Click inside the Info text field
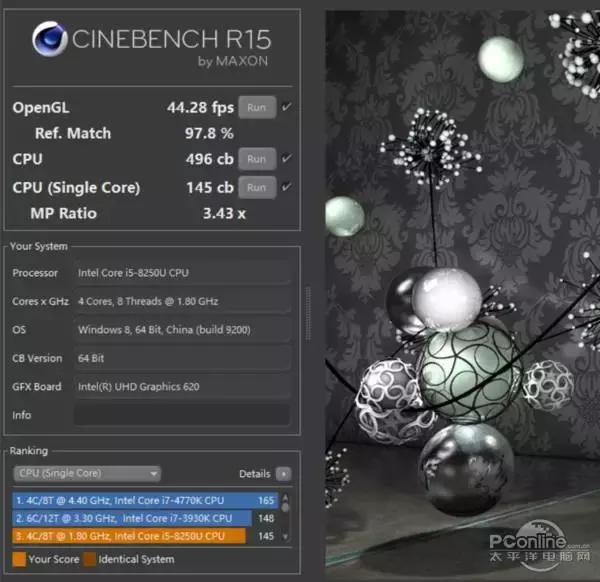 (182, 415)
